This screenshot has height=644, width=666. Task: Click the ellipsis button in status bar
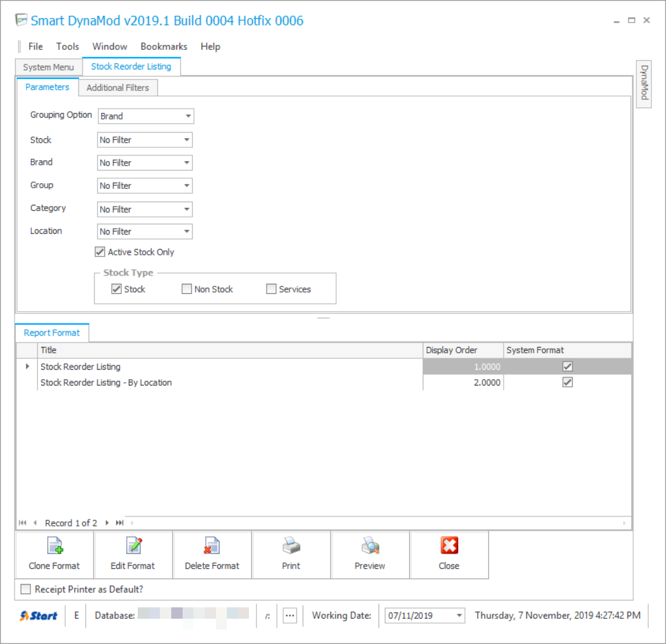click(289, 616)
